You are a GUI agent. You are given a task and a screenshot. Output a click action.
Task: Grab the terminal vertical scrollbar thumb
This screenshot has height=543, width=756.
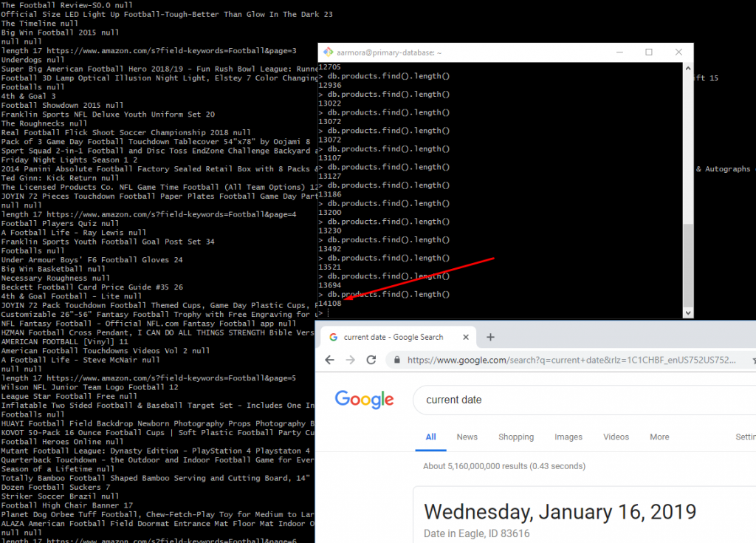tap(688, 265)
